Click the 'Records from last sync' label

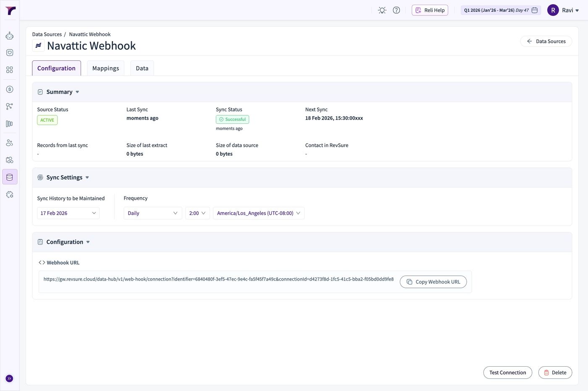(x=63, y=145)
